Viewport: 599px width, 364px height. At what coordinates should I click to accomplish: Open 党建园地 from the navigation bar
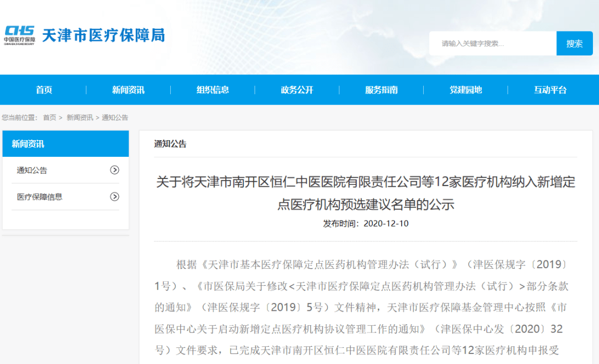[x=466, y=90]
